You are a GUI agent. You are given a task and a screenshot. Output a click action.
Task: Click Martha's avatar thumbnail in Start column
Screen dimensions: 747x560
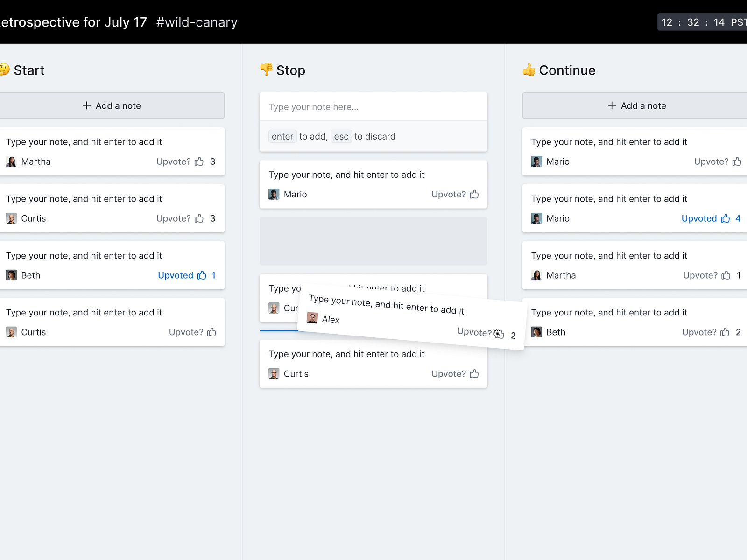[11, 161]
